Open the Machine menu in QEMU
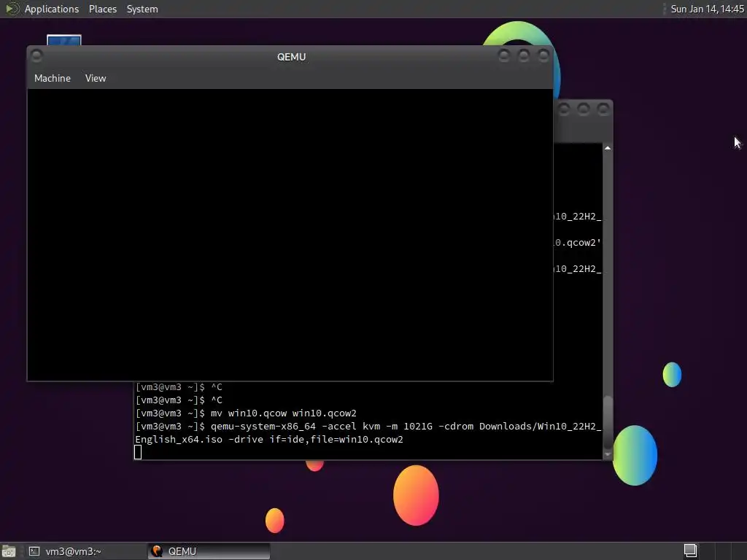This screenshot has height=560, width=747. coord(53,78)
